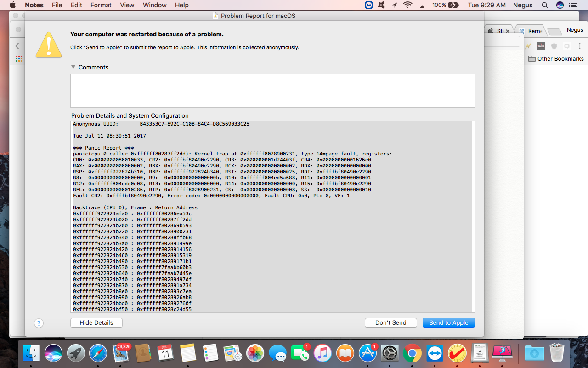This screenshot has height=368, width=588.
Task: Open the help question mark button
Action: click(39, 323)
